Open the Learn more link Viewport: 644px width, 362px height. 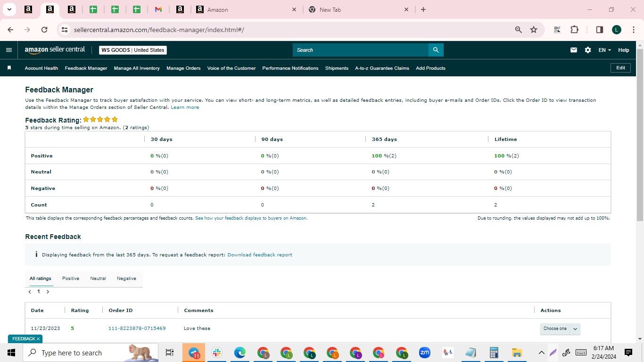(x=185, y=107)
